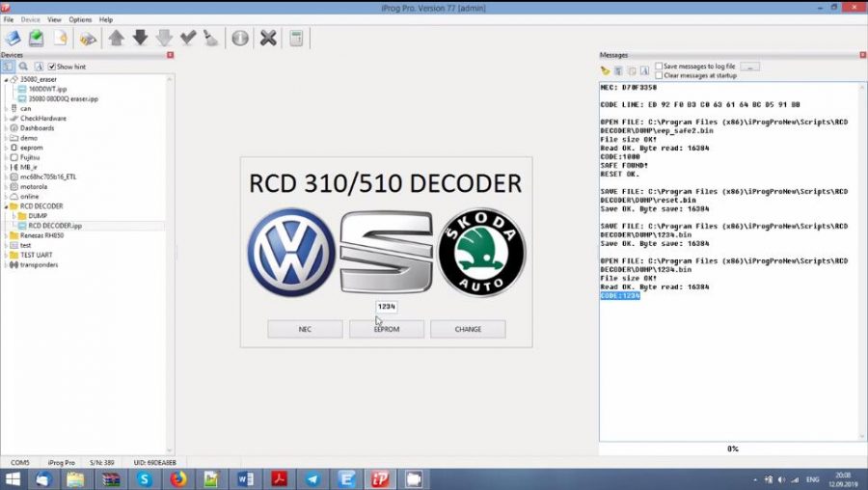Select 35080 080D0Q eraser.ipp file

click(x=63, y=98)
